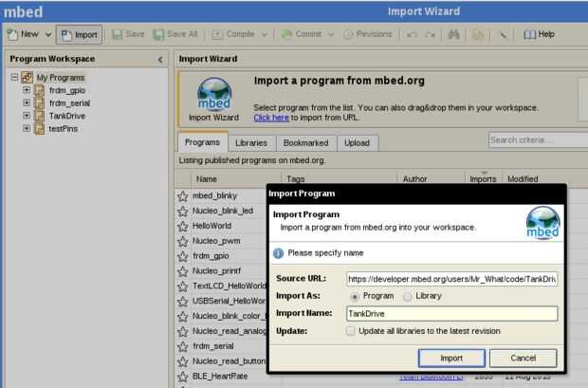
Task: Select testPins in workspace tree
Action: pos(63,129)
